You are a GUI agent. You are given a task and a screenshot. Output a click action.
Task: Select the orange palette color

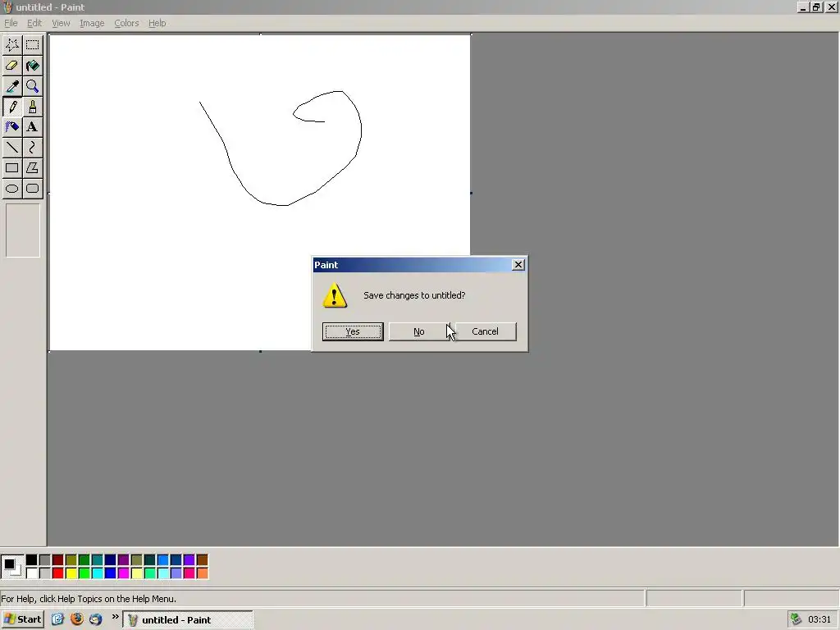pyautogui.click(x=202, y=573)
